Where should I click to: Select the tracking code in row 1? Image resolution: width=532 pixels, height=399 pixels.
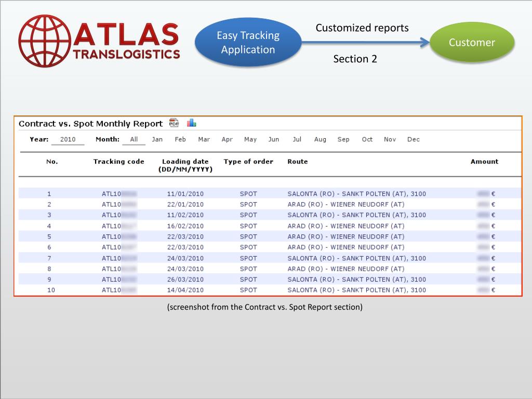(x=119, y=194)
